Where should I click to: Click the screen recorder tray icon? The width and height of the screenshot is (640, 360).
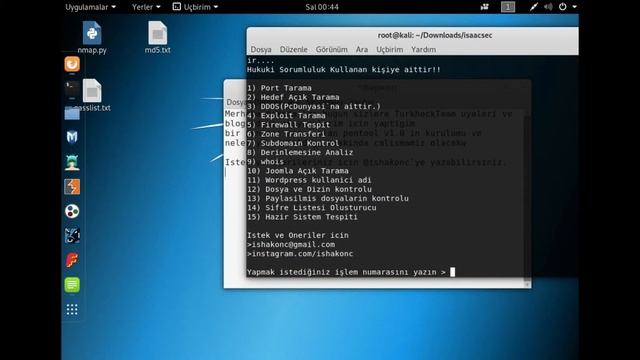coord(484,7)
